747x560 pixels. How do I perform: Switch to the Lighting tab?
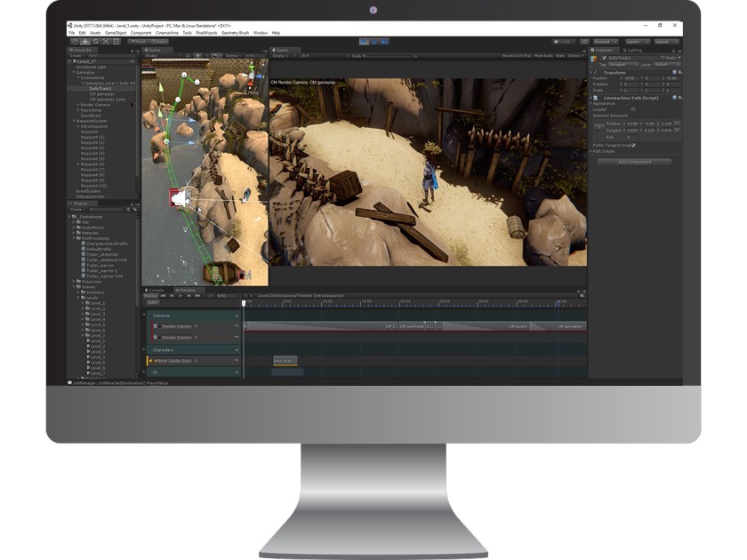pyautogui.click(x=632, y=50)
